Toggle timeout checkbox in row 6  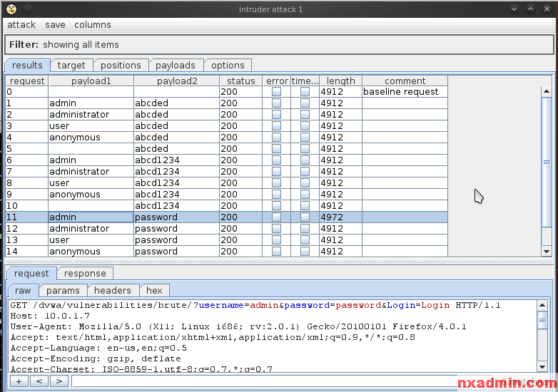305,160
